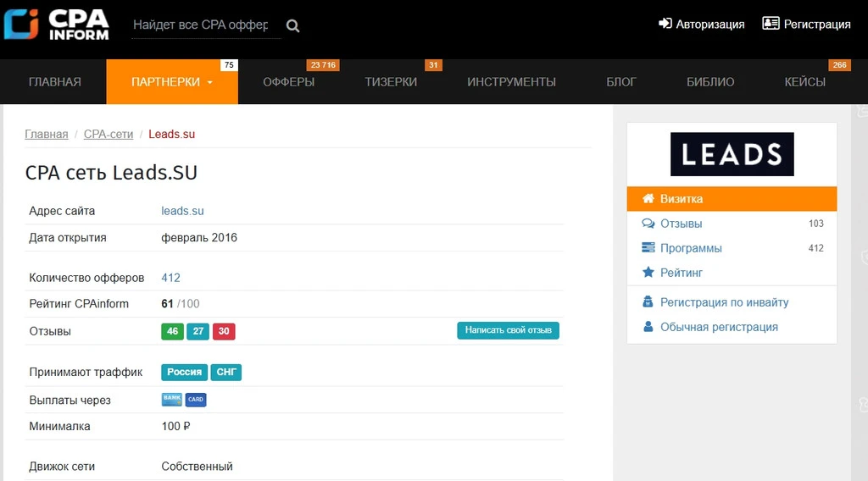Image resolution: width=868 pixels, height=481 pixels.
Task: Click the star icon beside Рейтинг
Action: [x=648, y=272]
